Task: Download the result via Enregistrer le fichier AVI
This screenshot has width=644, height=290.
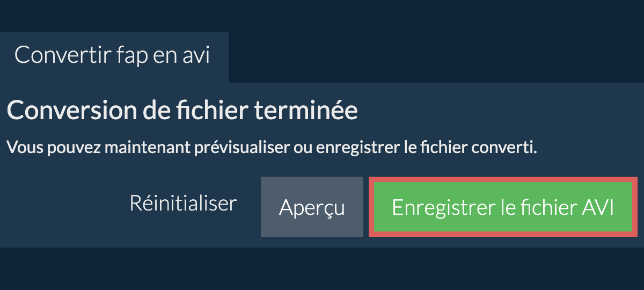Action: click(503, 207)
